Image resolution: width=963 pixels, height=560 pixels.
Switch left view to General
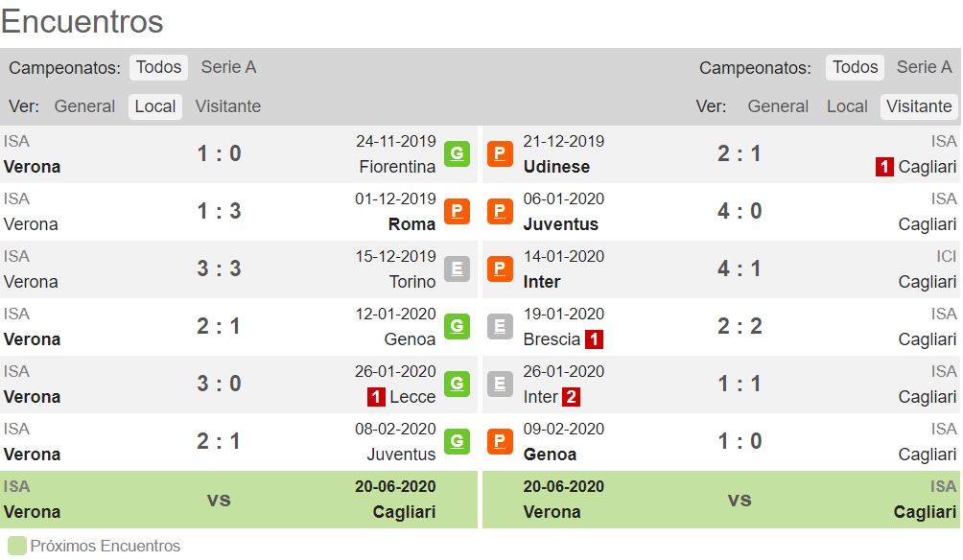tap(84, 106)
